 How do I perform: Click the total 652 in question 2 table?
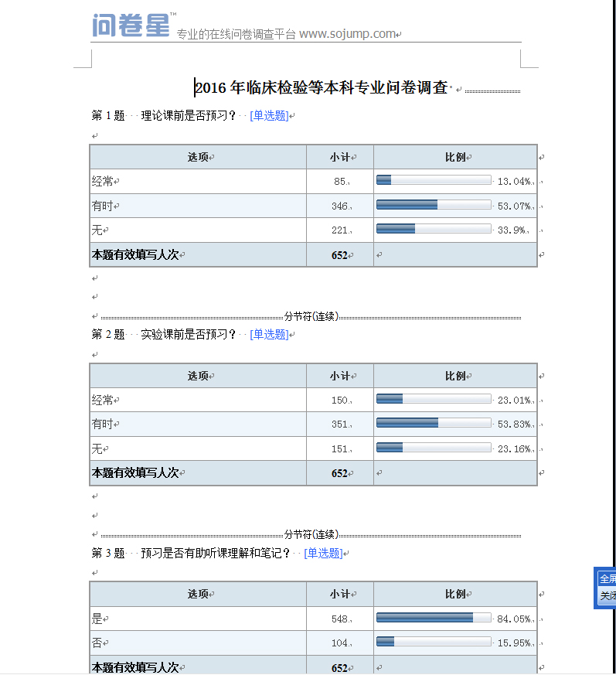pyautogui.click(x=339, y=473)
